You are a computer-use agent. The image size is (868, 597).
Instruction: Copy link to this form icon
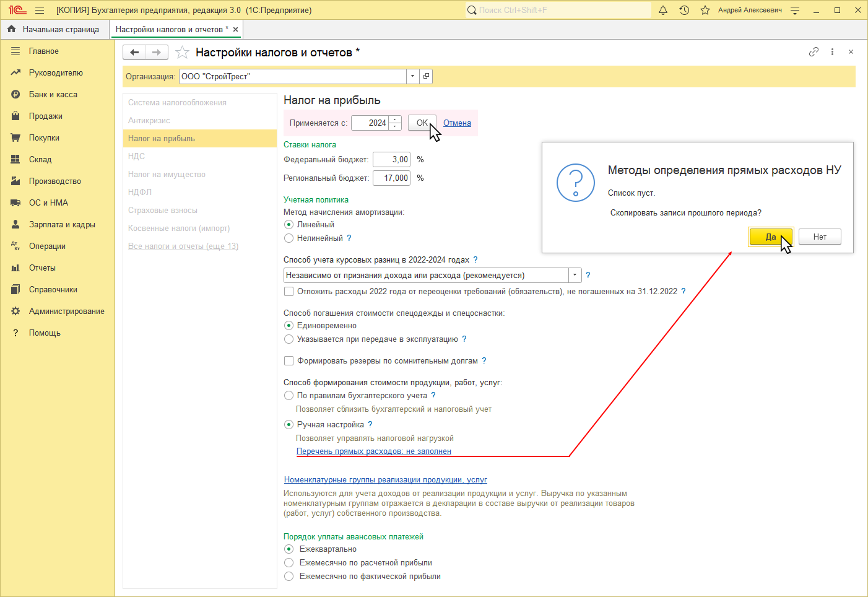814,52
